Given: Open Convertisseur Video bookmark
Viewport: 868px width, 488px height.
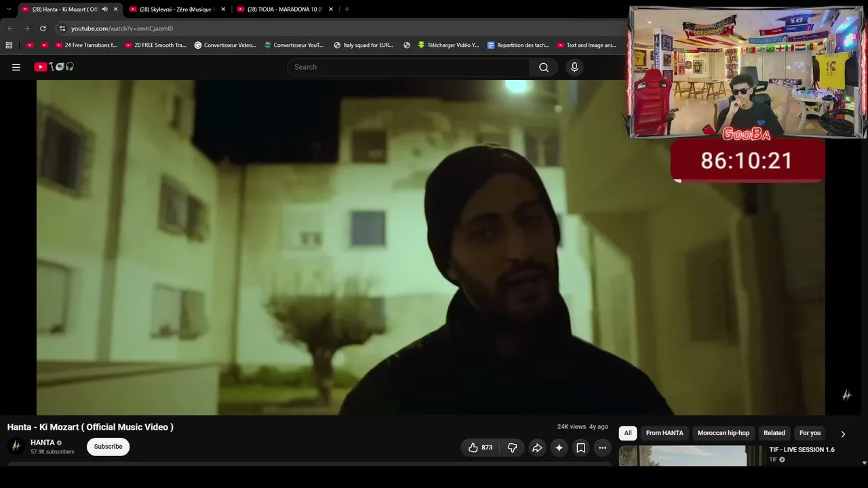Looking at the screenshot, I should (x=225, y=45).
